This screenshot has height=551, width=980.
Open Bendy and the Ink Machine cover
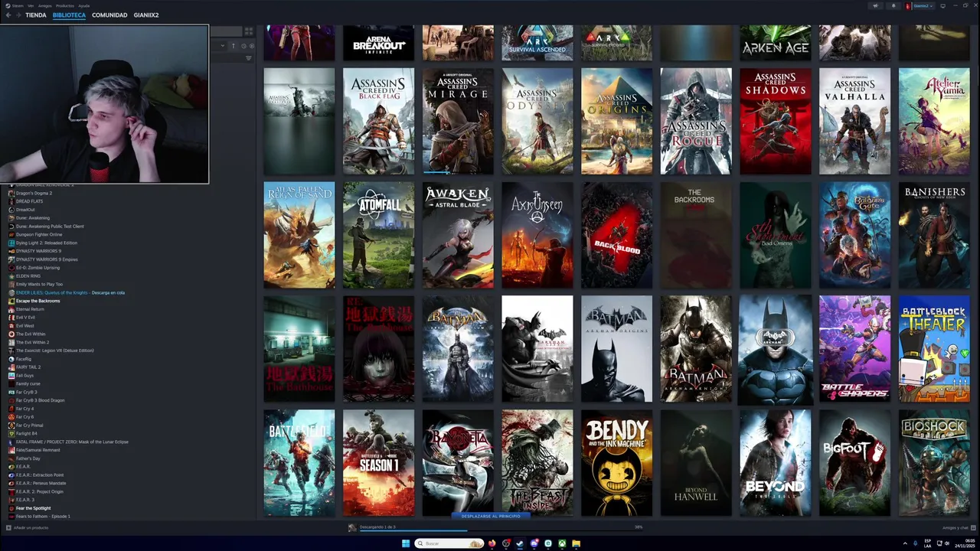[x=616, y=463]
